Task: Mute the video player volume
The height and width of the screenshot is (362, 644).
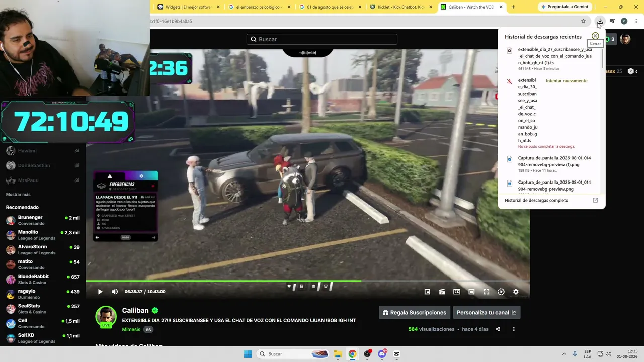Action: click(x=115, y=292)
